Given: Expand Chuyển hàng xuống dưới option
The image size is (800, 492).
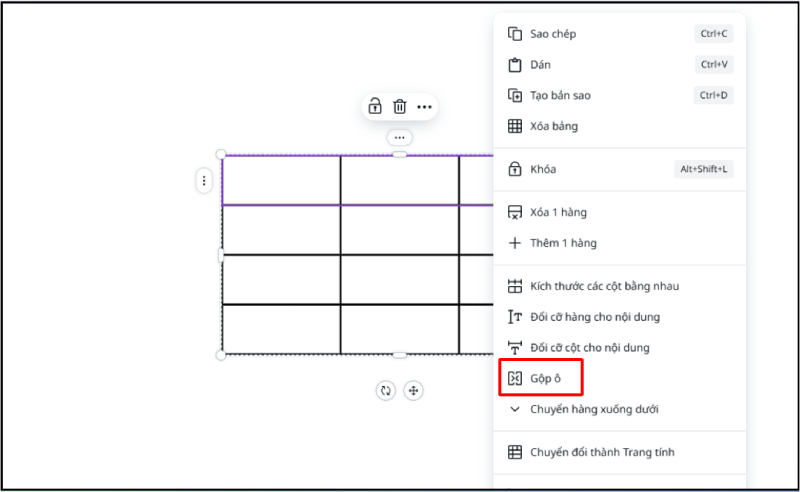Looking at the screenshot, I should tap(594, 409).
